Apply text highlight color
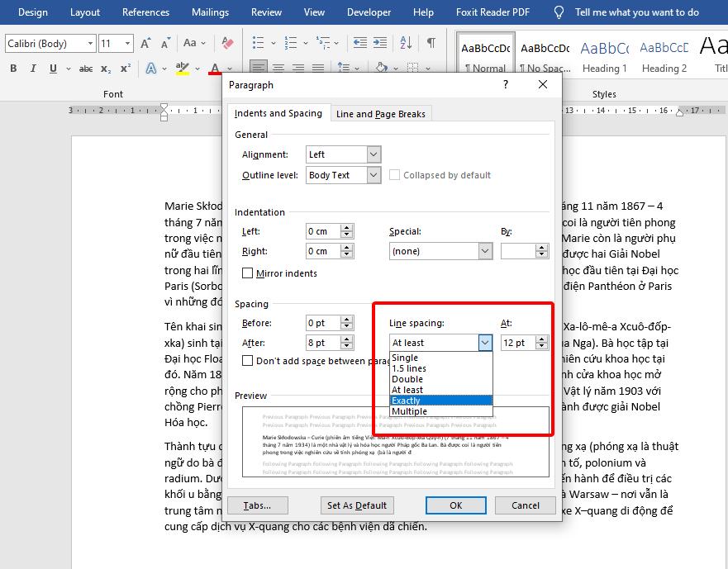The width and height of the screenshot is (728, 569). pyautogui.click(x=181, y=69)
